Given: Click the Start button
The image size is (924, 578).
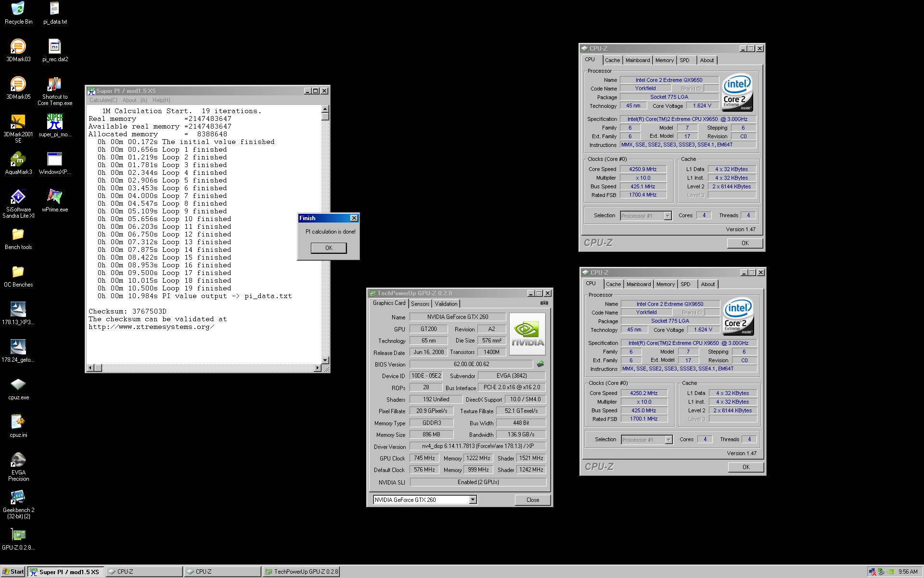Looking at the screenshot, I should coord(13,572).
